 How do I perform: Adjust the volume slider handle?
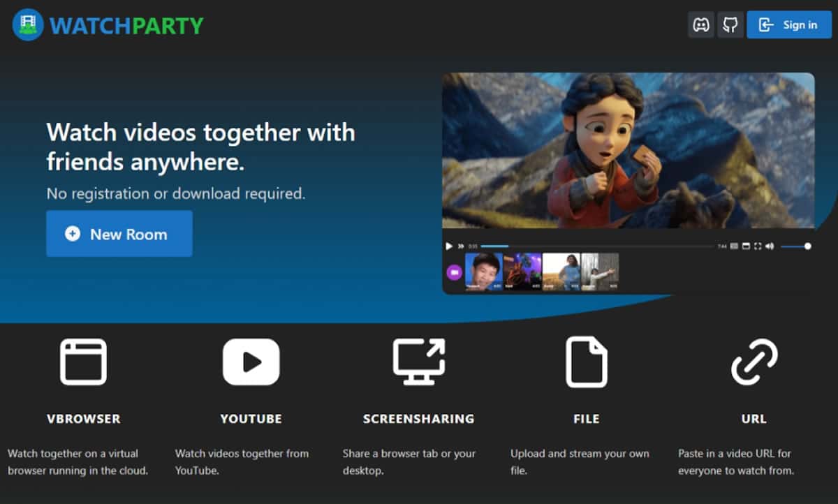point(807,246)
